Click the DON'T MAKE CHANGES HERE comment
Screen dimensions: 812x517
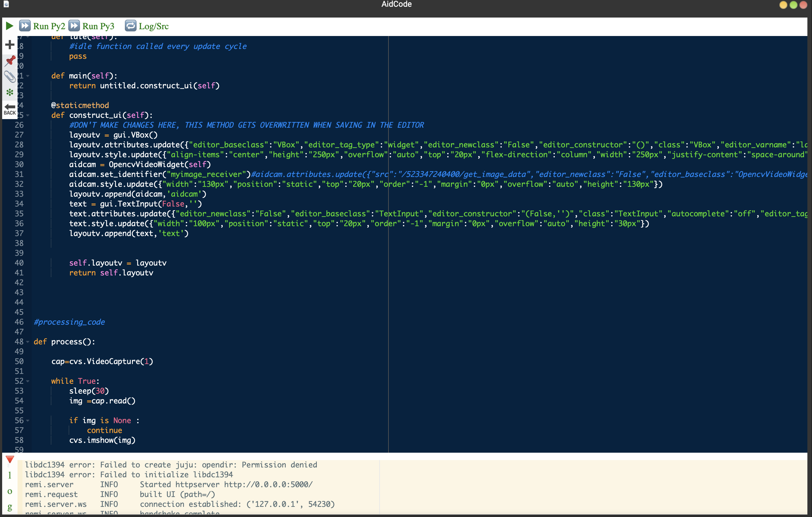(246, 125)
